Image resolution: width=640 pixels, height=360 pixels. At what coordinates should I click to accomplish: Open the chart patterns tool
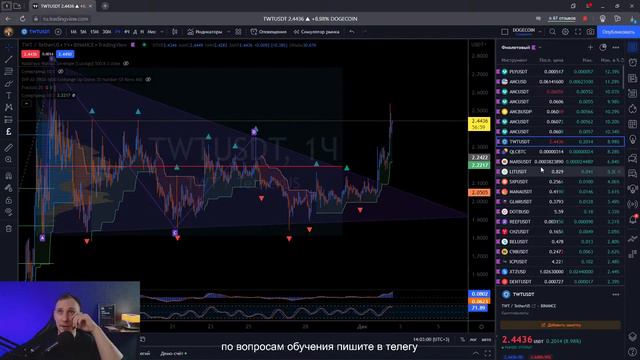pyautogui.click(x=9, y=107)
